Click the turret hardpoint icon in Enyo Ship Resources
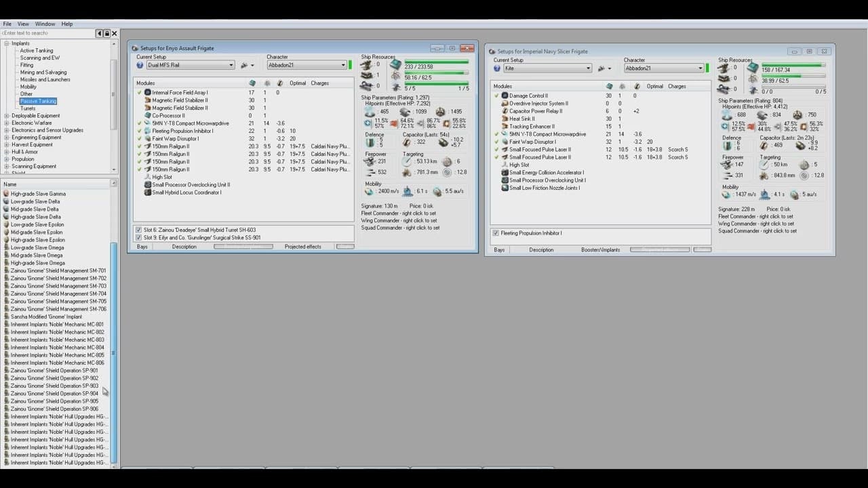The width and height of the screenshot is (868, 488). point(367,64)
